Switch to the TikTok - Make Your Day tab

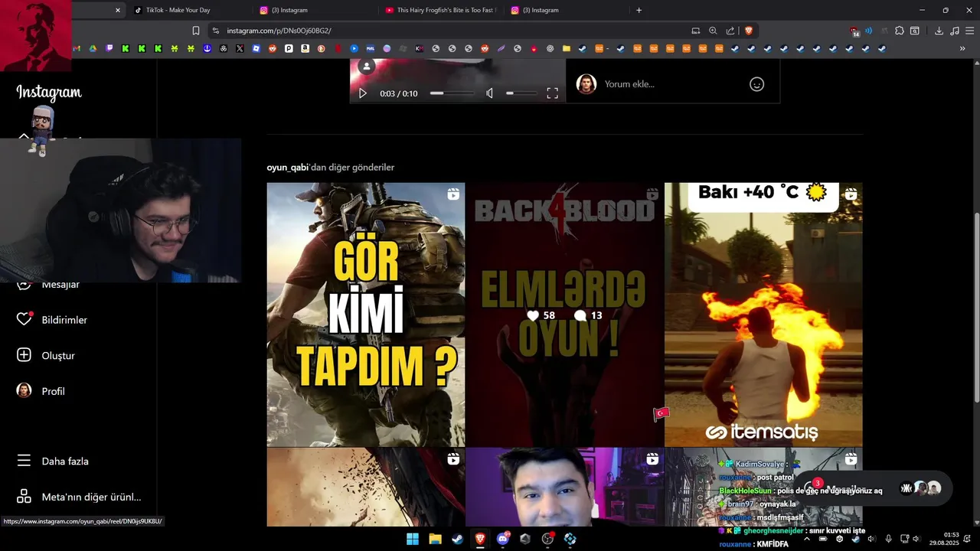point(188,10)
